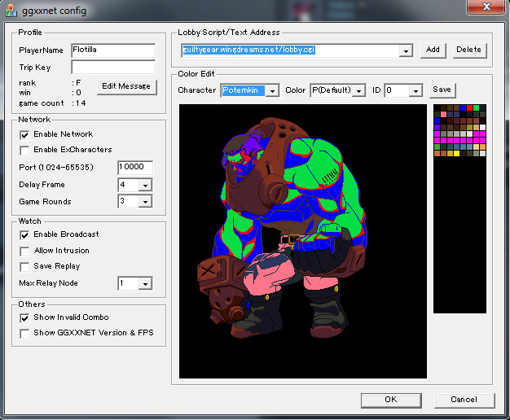Uncheck Enable Broadcast option
Screen dimensions: 510x420
click(24, 234)
